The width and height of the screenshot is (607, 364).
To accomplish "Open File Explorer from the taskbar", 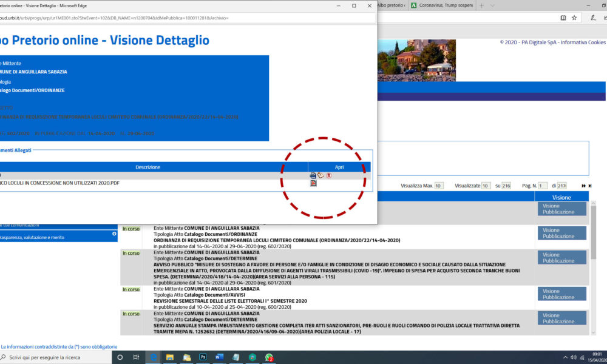I will 169,357.
